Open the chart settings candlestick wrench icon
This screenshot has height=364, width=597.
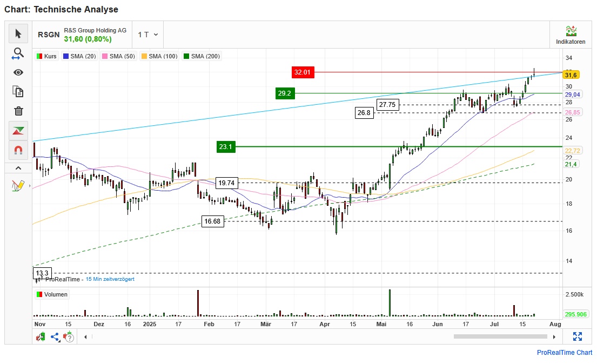pos(41,336)
